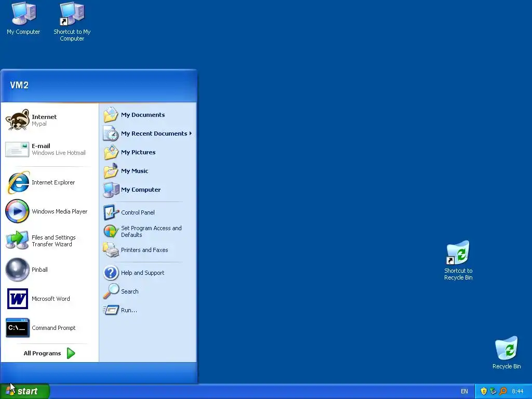
Task: Click the VM2 user name header
Action: pyautogui.click(x=19, y=85)
